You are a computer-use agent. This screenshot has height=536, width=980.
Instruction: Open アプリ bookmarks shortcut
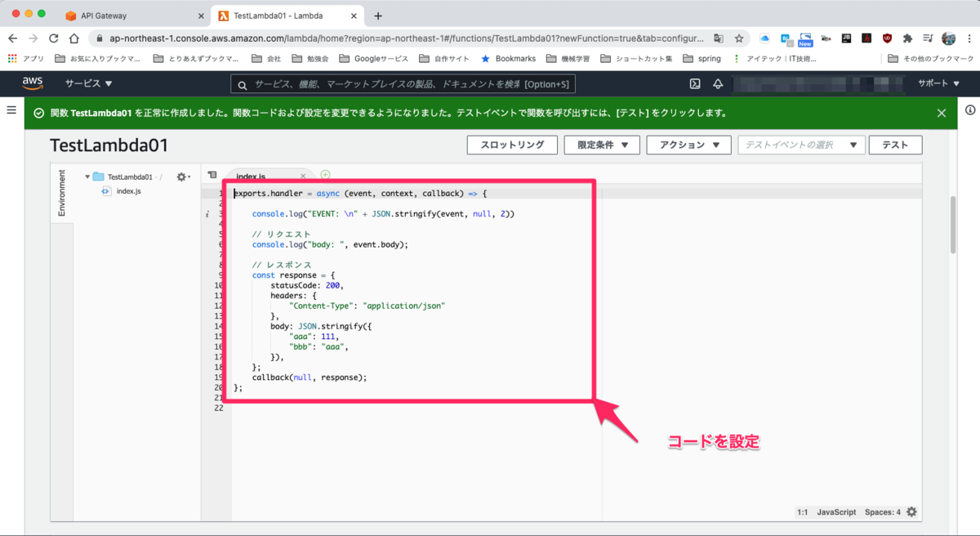[25, 59]
